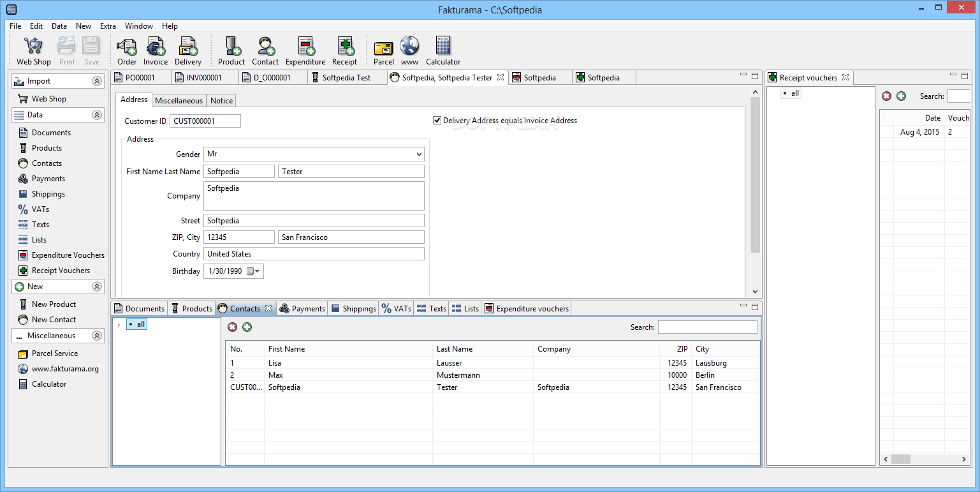Open the Web Shop toolbar icon
This screenshot has height=492, width=980.
click(x=34, y=51)
